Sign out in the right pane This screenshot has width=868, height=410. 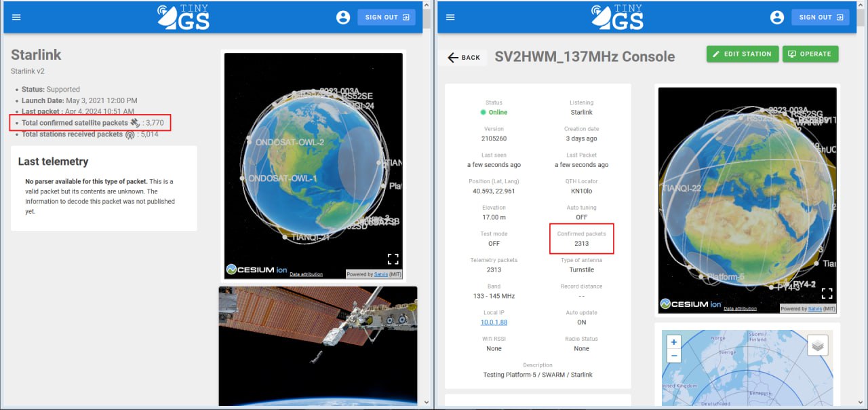(820, 18)
